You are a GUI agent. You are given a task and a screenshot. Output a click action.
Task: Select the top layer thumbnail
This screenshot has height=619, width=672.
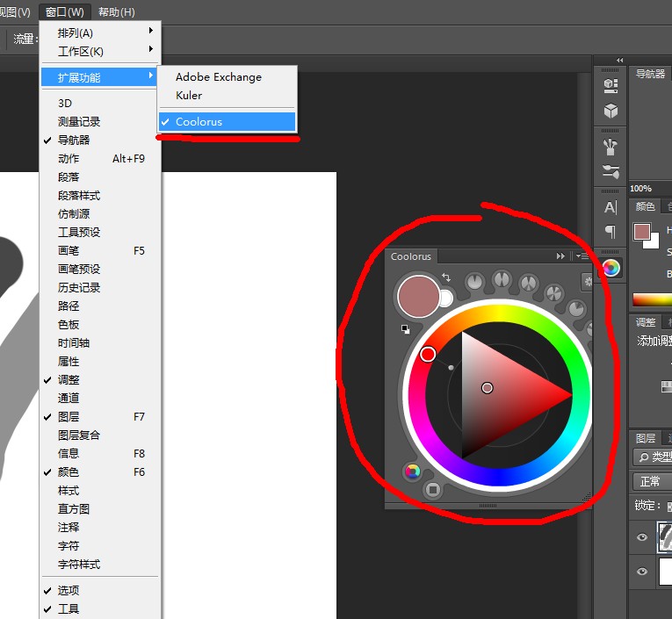coord(665,537)
